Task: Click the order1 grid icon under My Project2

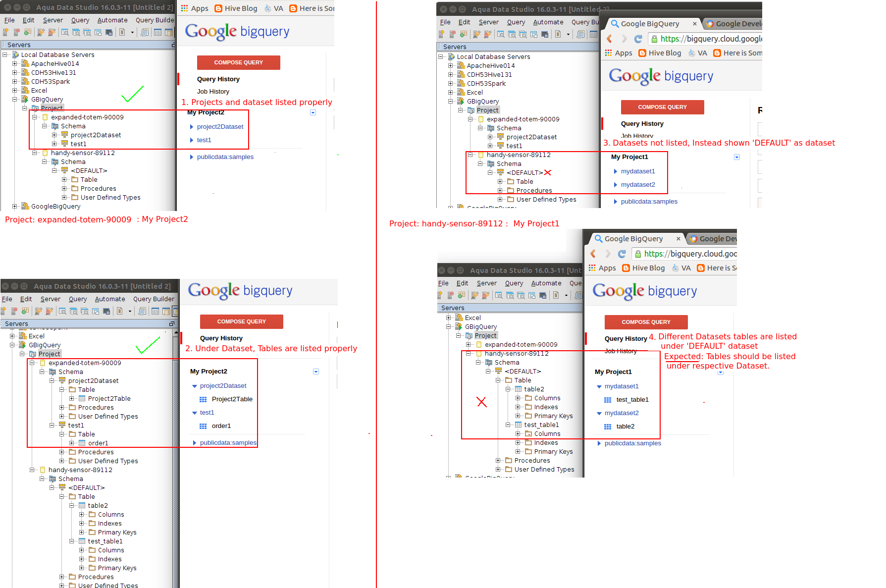Action: click(203, 426)
